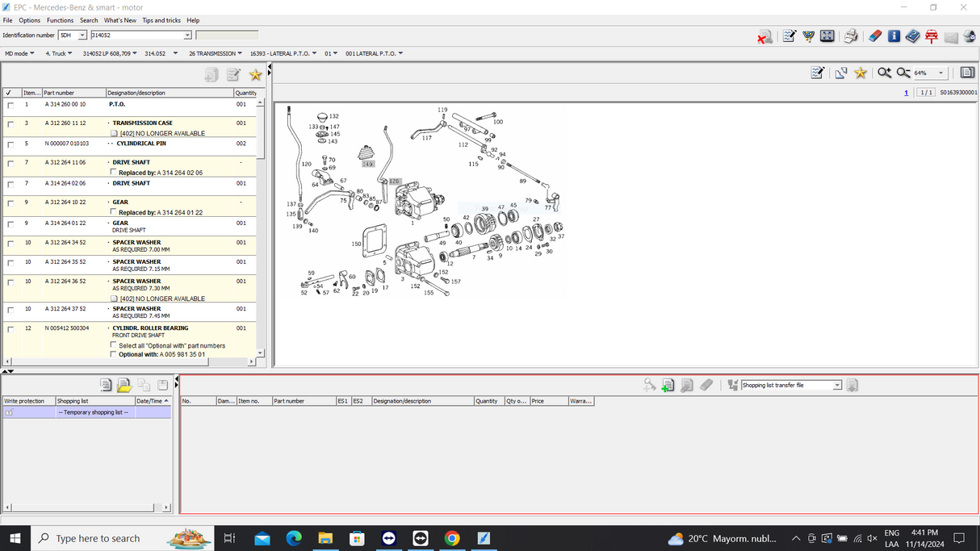
Task: Enable 'Select all Optional with part numbers' checkbox
Action: point(114,345)
